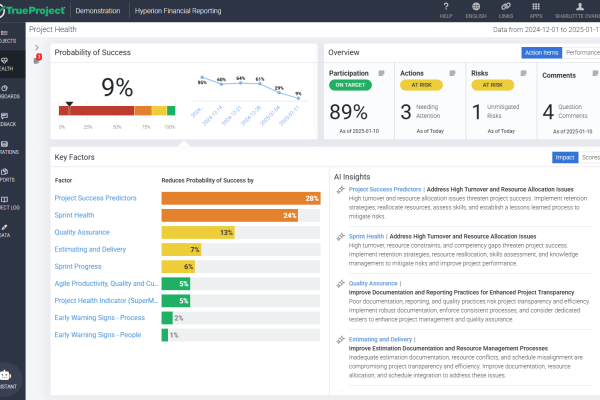This screenshot has height=400, width=600.
Task: Open Project Health Indicator factor link
Action: [x=106, y=300]
